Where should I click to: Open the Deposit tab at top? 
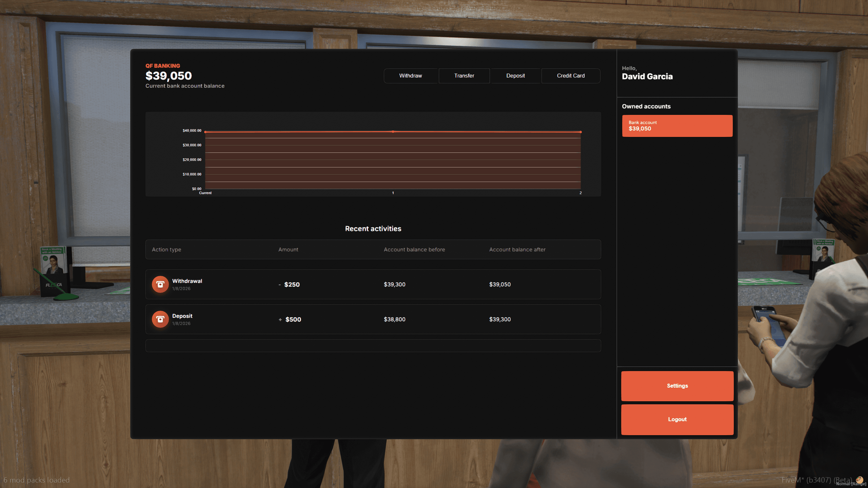click(x=515, y=76)
